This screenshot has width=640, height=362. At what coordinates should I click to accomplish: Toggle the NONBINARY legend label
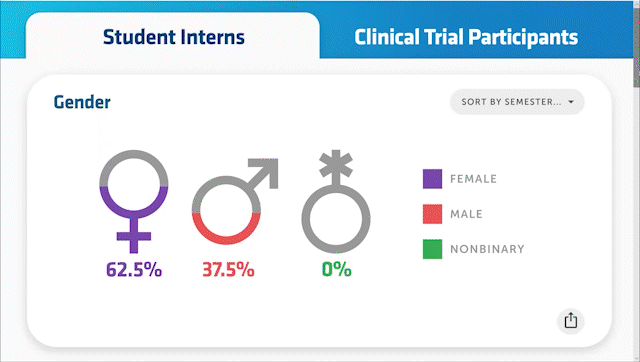487,249
